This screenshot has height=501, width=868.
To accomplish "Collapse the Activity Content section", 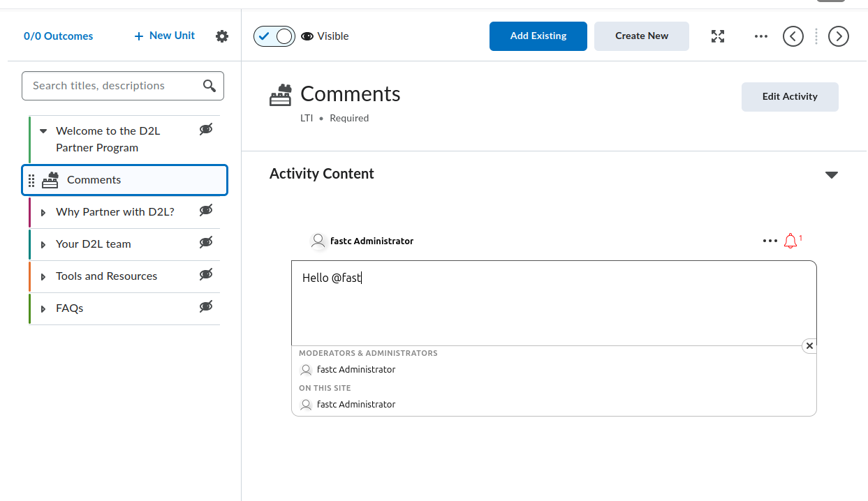I will click(x=832, y=174).
